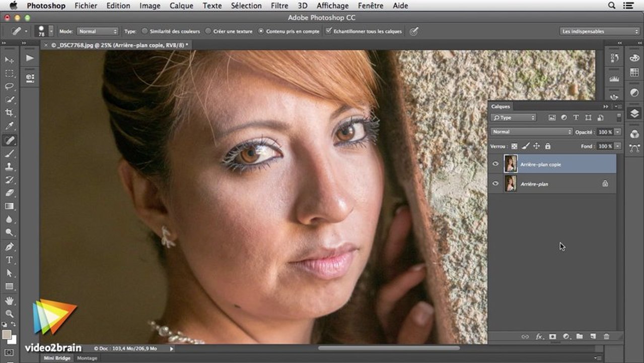Select the Zoom tool
The width and height of the screenshot is (644, 363).
10,314
